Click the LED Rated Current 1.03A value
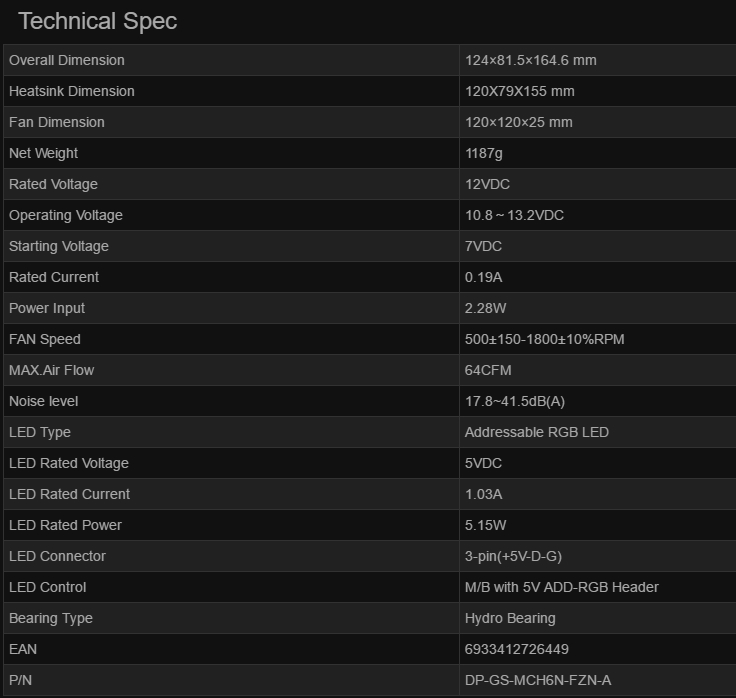This screenshot has height=698, width=736. point(483,494)
